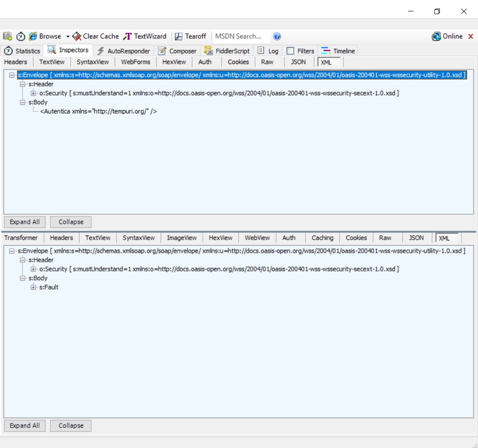The width and height of the screenshot is (478, 448).
Task: Click the blue help question mark icon
Action: 277,36
